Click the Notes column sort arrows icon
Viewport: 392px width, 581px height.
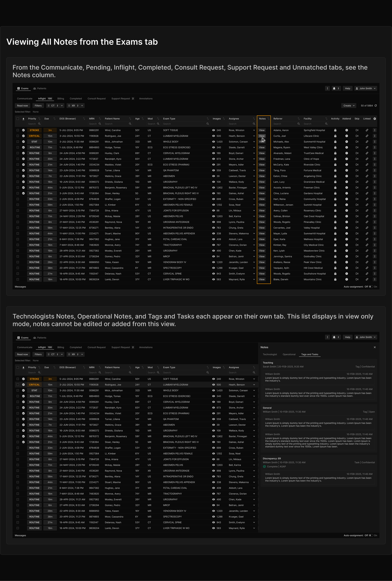coord(268,119)
